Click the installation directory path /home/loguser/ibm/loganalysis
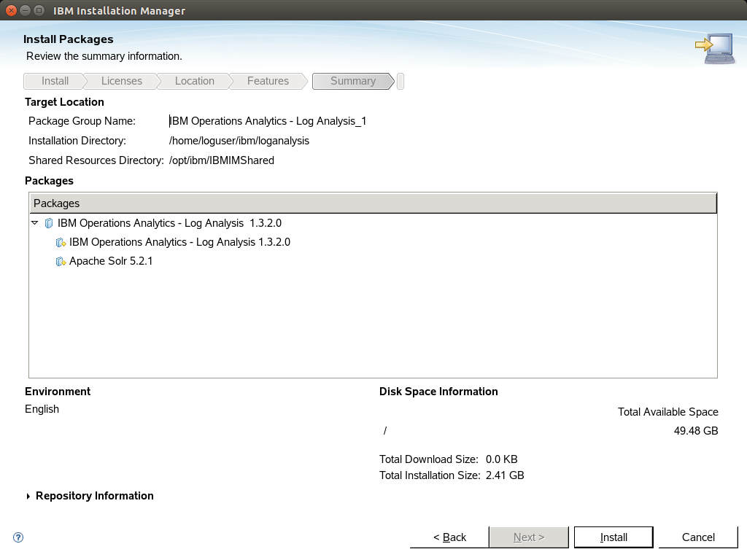Image resolution: width=747 pixels, height=560 pixels. pos(239,141)
